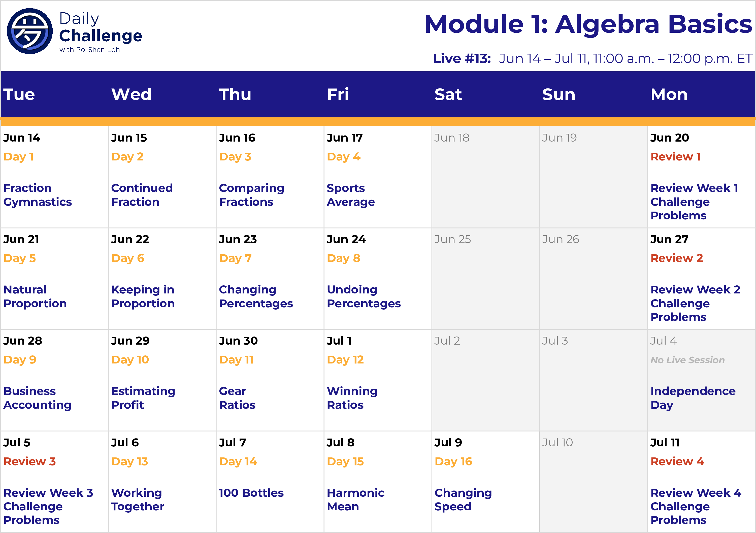Image resolution: width=756 pixels, height=533 pixels.
Task: Open the Undoing Percentages lesson
Action: 364,296
